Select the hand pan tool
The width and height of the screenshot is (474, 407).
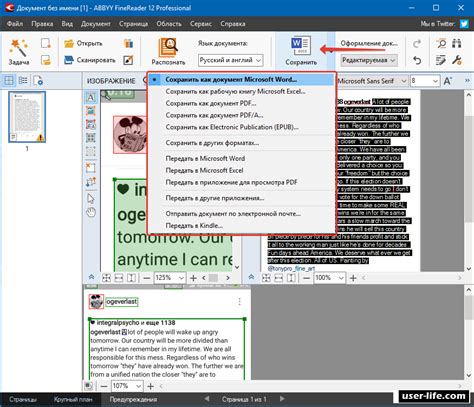tap(91, 212)
